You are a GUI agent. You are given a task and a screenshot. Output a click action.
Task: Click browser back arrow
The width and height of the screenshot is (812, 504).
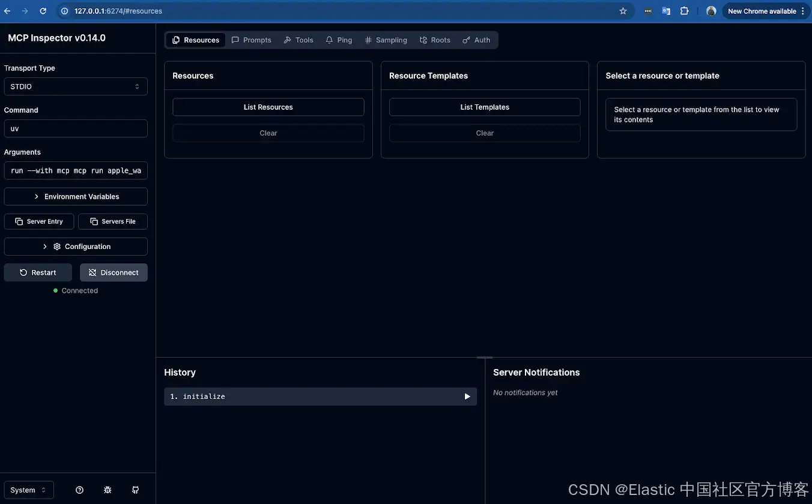tap(7, 11)
